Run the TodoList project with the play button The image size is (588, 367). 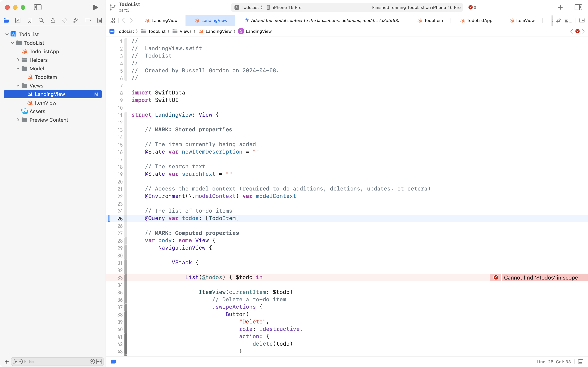coord(95,7)
